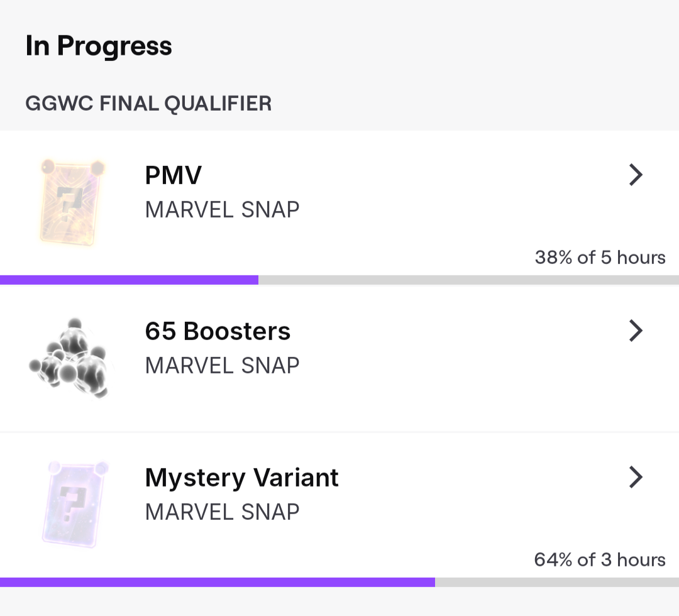679x616 pixels.
Task: Expand the 65 Boosters chevron arrow
Action: point(636,331)
